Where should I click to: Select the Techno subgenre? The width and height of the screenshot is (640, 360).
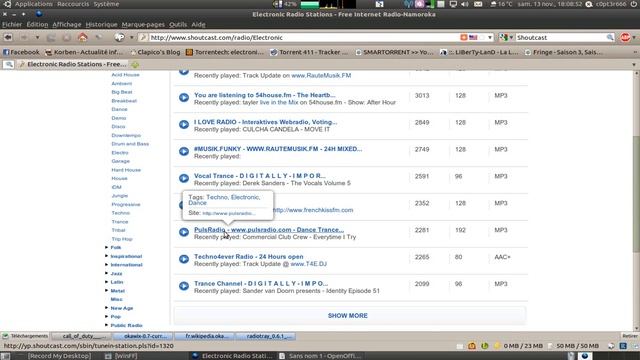[x=120, y=213]
